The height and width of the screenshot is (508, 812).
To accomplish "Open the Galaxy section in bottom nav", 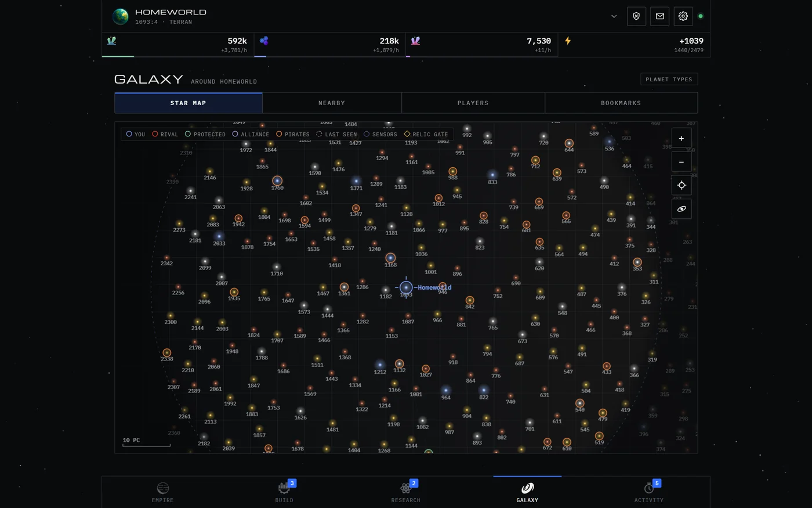I will [x=527, y=492].
